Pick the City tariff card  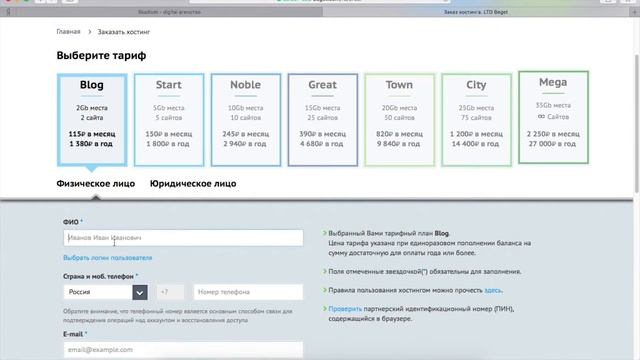click(476, 120)
